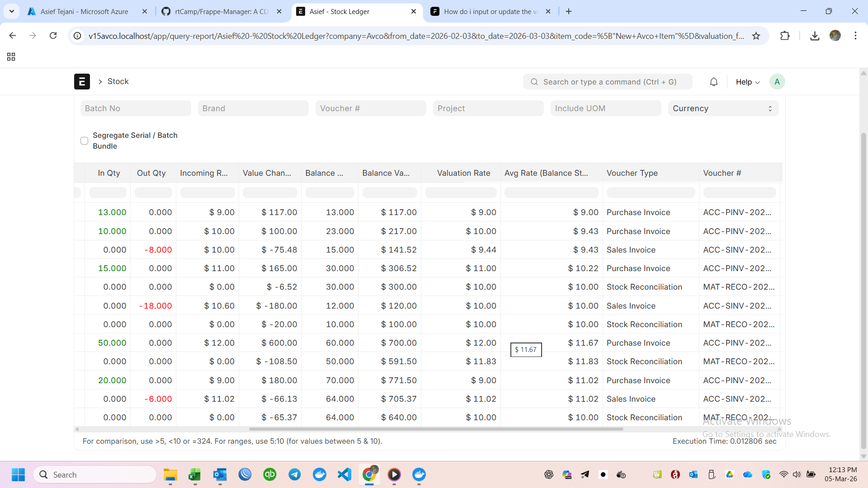Click the user avatar icon
Image resolution: width=868 pixels, height=488 pixels.
(777, 82)
